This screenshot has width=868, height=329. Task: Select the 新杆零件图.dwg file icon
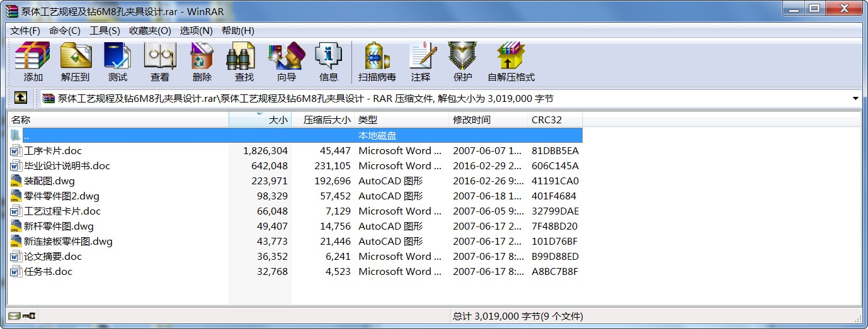16,226
